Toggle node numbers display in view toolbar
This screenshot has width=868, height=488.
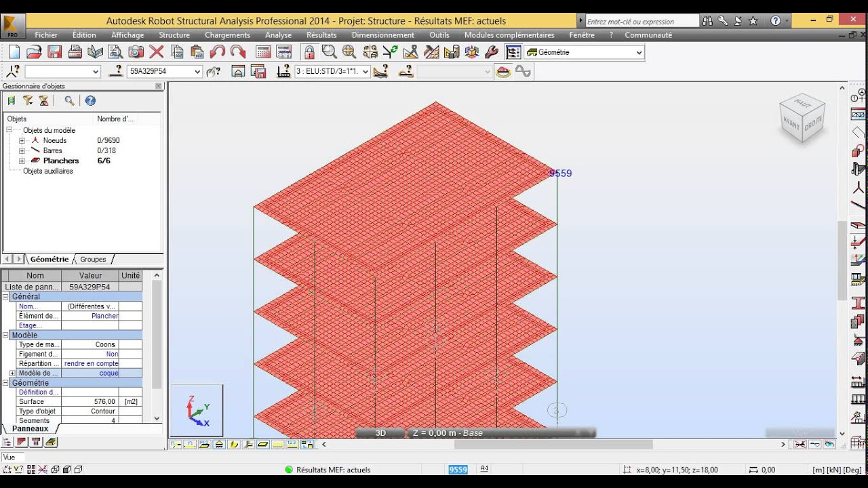[176, 445]
